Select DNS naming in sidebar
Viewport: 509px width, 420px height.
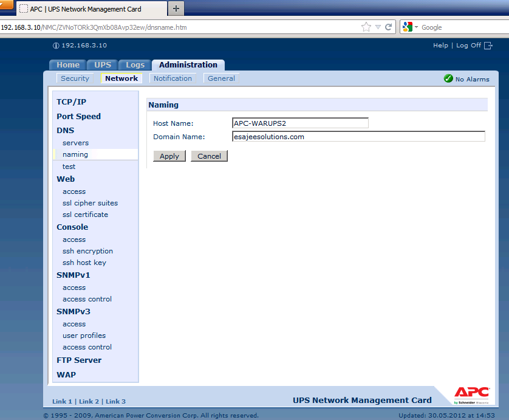coord(75,154)
